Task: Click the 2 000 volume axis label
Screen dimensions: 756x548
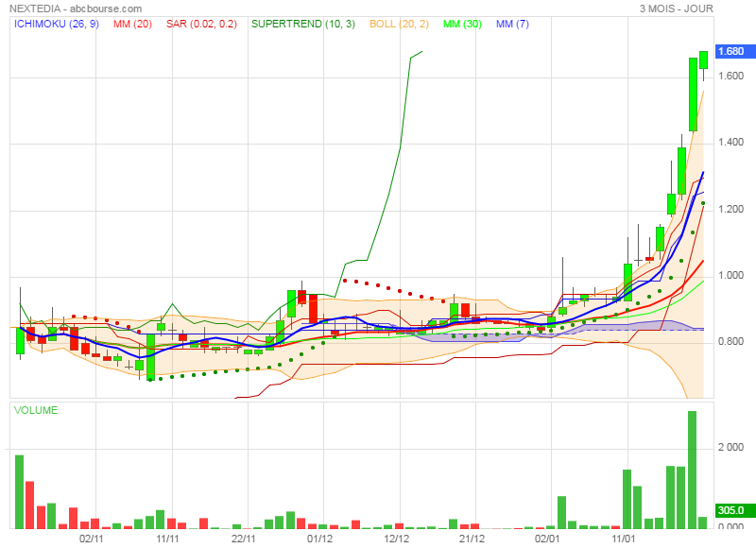Action: [730, 447]
